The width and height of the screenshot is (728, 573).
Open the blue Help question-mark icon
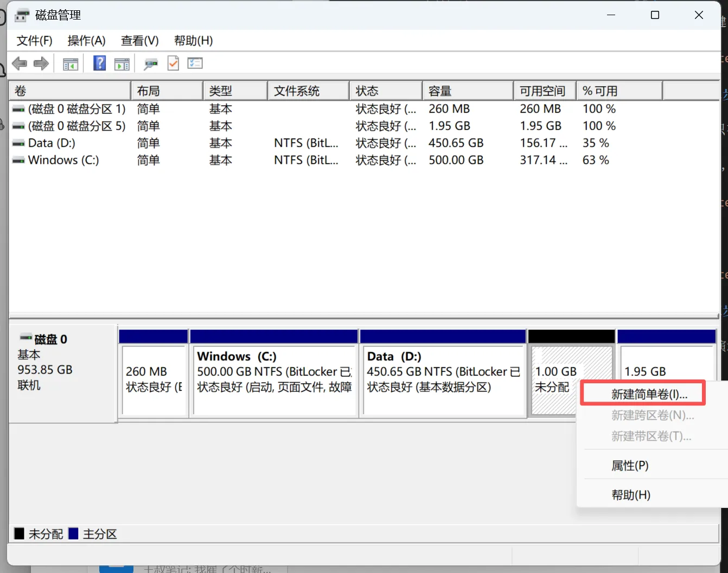point(100,63)
